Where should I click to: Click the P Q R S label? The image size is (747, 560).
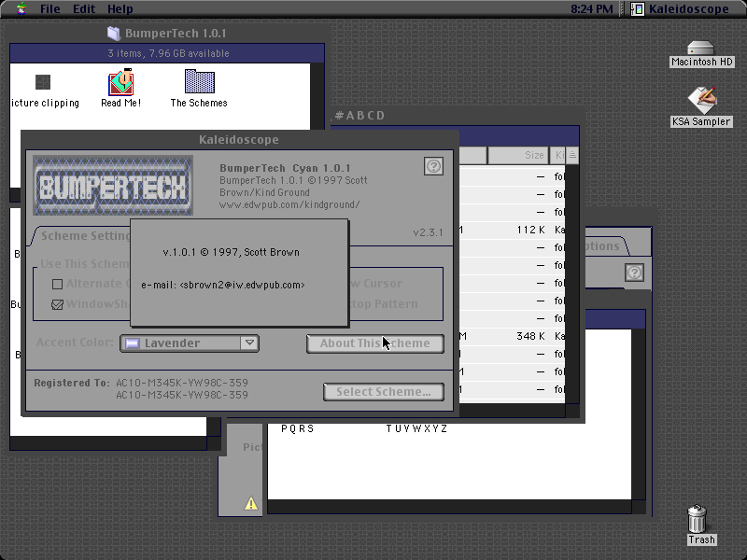297,428
